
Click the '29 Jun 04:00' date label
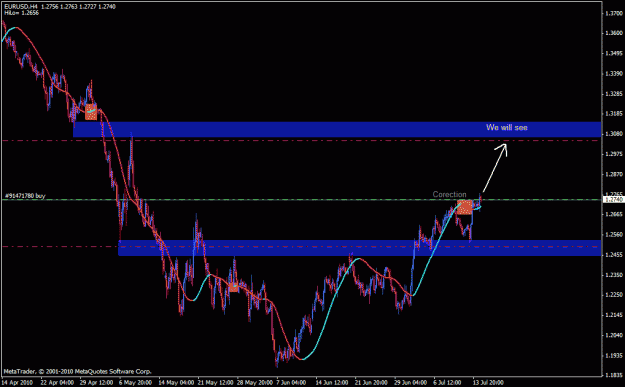[x=411, y=383]
